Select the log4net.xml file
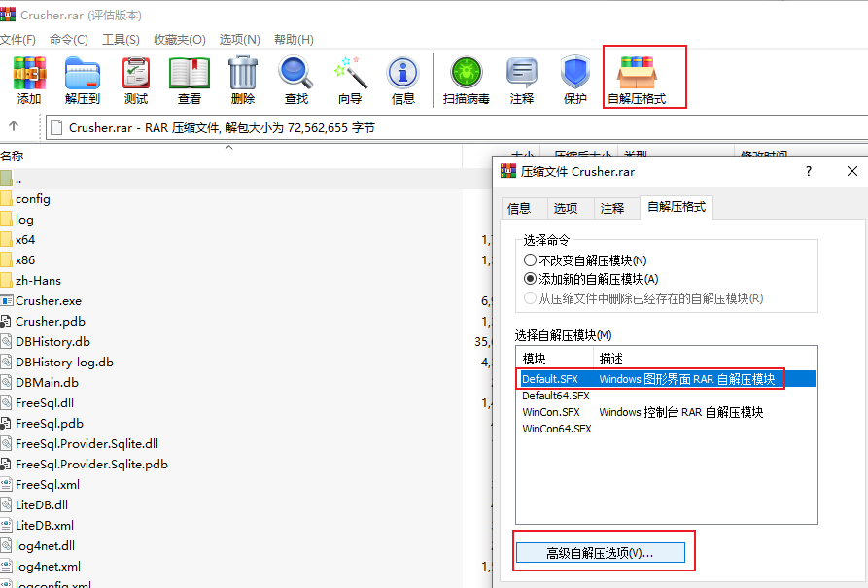868x588 pixels. click(48, 567)
